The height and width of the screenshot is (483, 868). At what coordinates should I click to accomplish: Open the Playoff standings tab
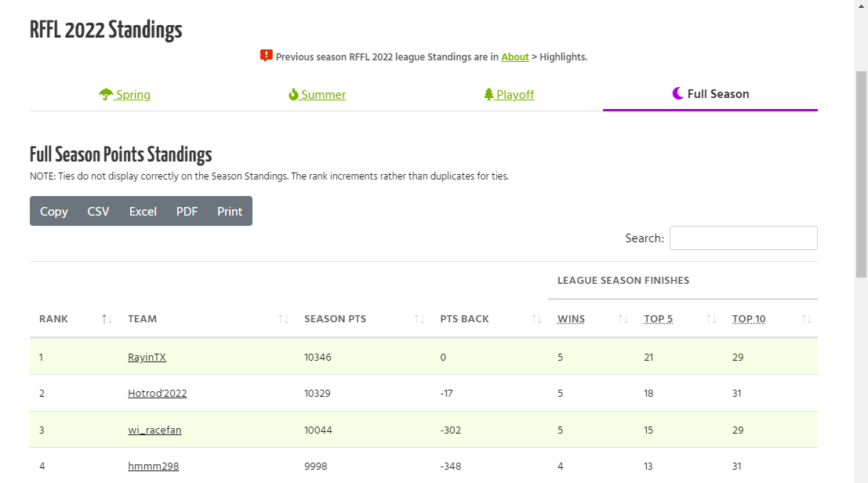[515, 94]
